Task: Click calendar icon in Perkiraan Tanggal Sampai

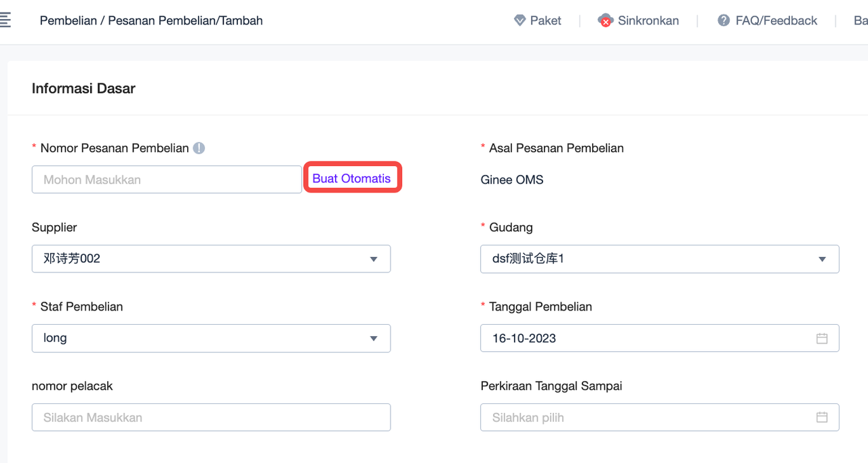Action: pos(822,418)
